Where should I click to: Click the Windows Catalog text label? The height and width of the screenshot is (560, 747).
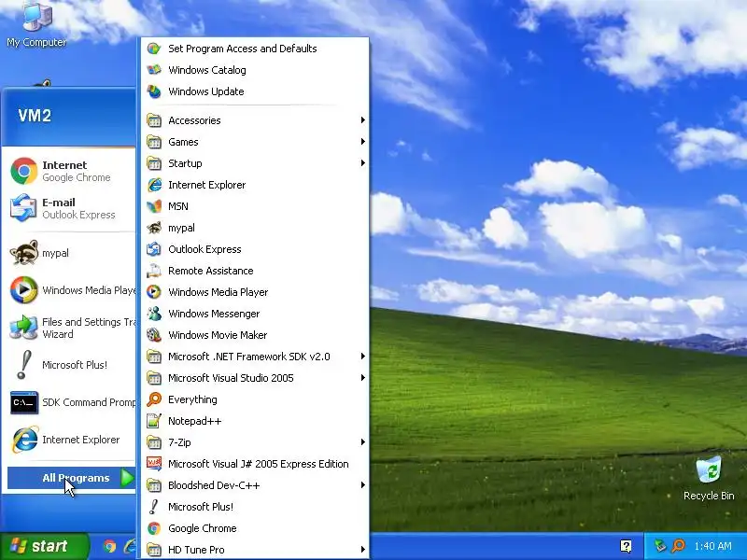click(x=207, y=70)
